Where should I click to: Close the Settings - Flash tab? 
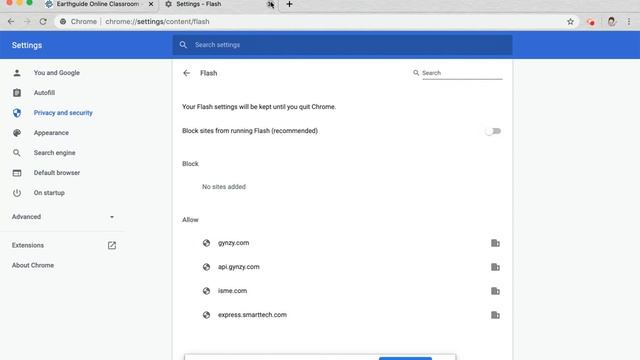pos(270,4)
